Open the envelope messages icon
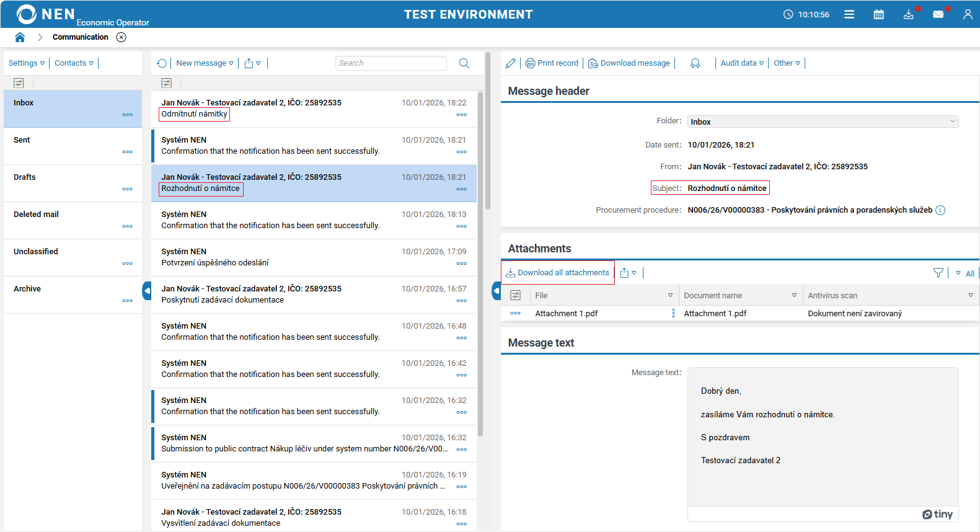Image resolution: width=980 pixels, height=532 pixels. tap(938, 14)
